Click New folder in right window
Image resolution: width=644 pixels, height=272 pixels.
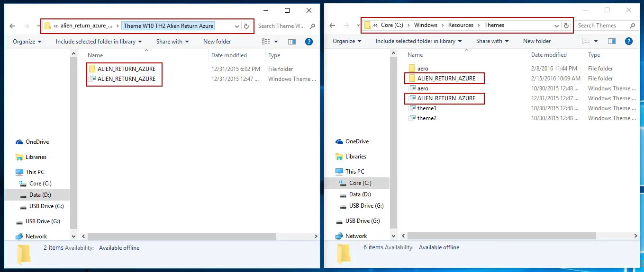click(x=537, y=41)
